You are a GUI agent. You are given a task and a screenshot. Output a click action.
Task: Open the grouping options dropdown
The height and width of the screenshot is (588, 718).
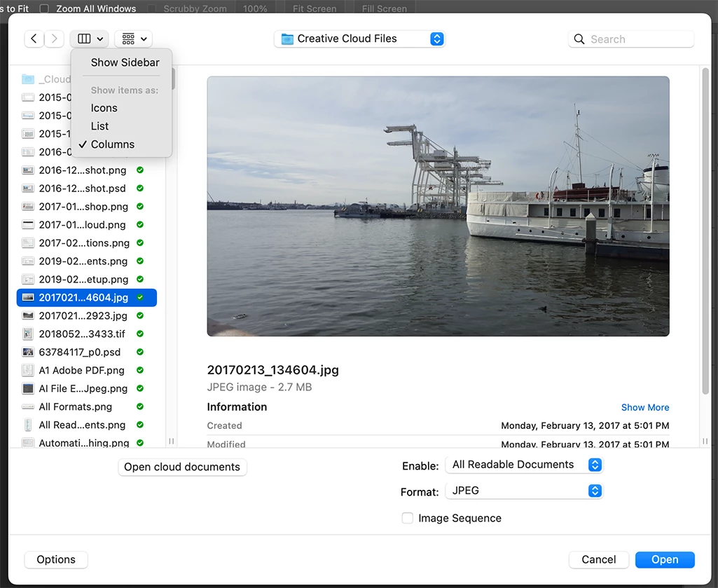click(x=134, y=39)
